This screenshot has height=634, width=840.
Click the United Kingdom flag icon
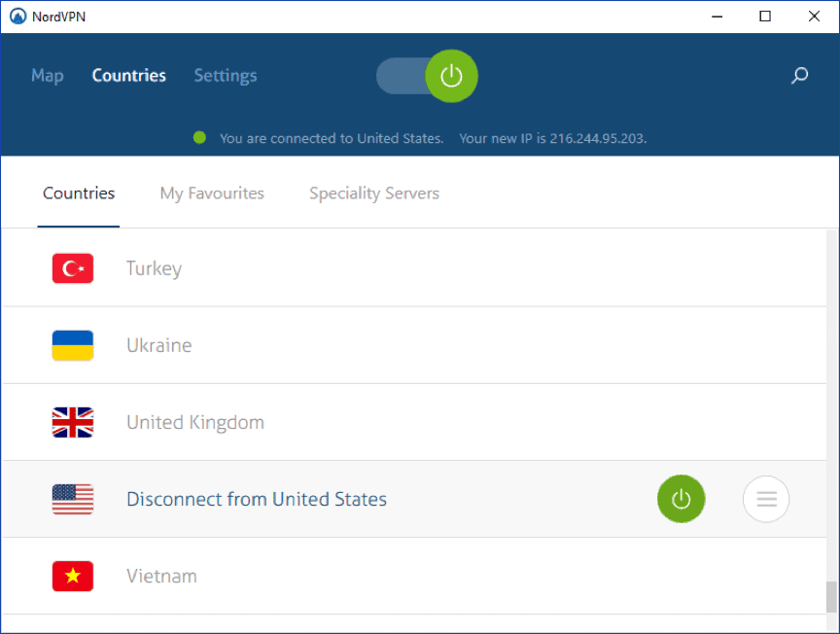73,422
